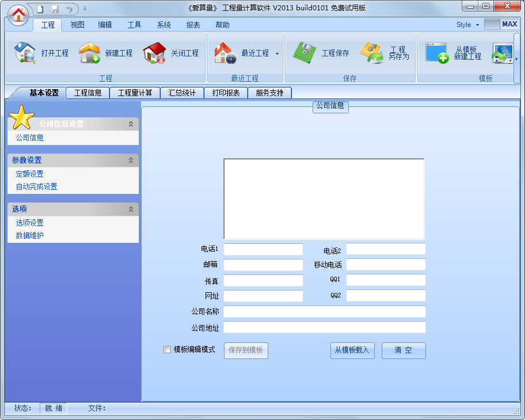
Task: Click the 公司地址 input field
Action: 325,327
